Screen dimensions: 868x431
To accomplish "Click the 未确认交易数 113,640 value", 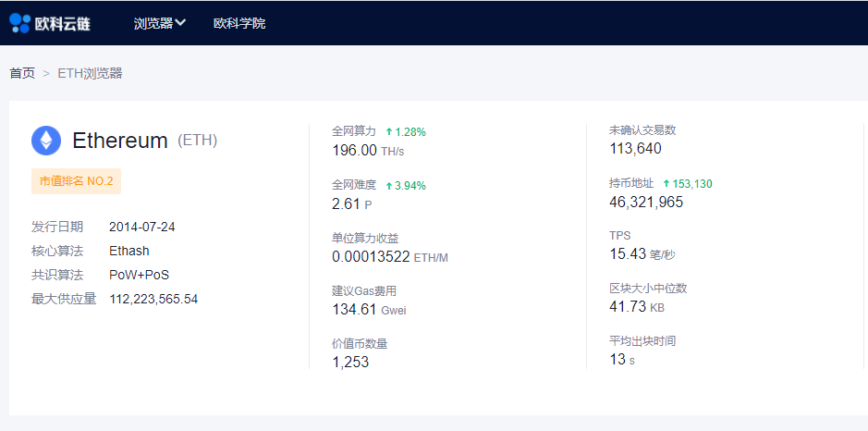I will pos(635,149).
